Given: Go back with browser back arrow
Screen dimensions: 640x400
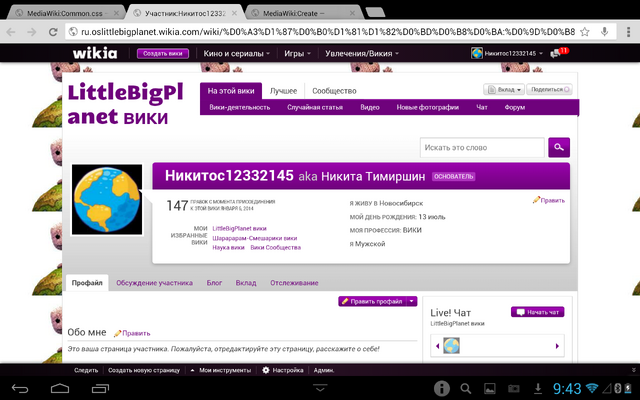Looking at the screenshot, I should (x=11, y=32).
